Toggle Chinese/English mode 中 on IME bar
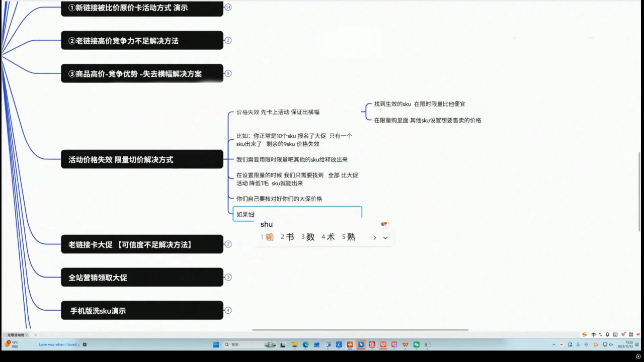 coord(593,334)
